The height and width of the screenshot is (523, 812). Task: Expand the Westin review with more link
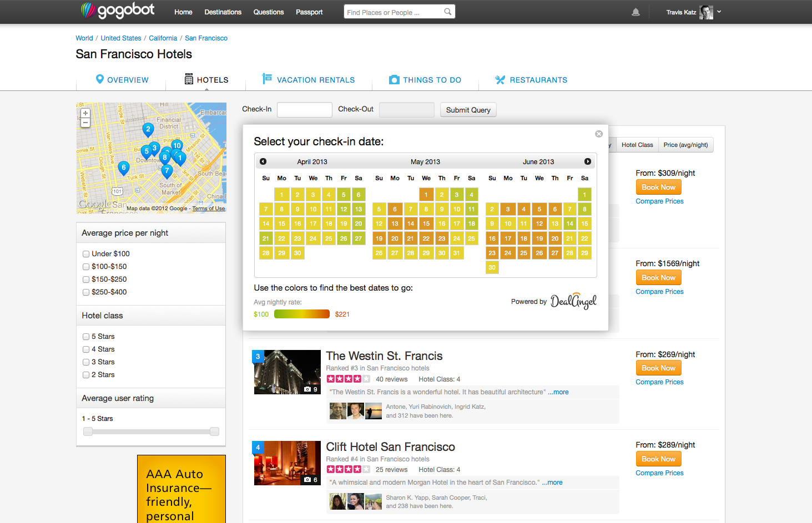[558, 392]
